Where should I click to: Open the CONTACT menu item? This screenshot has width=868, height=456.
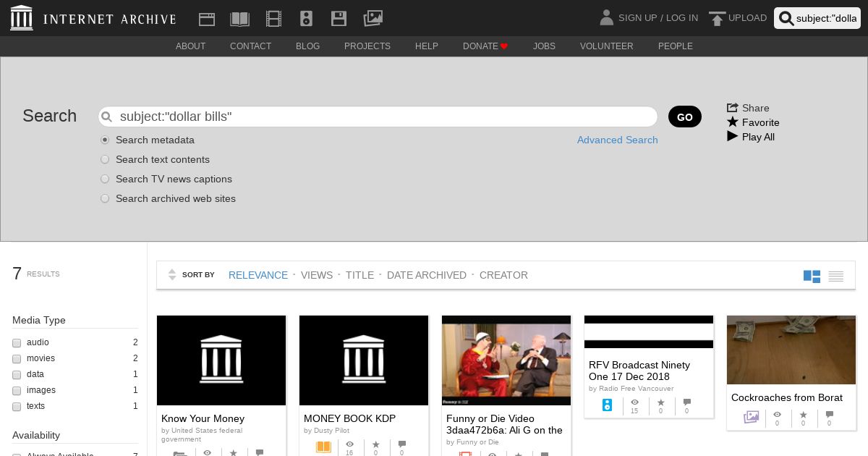click(250, 46)
